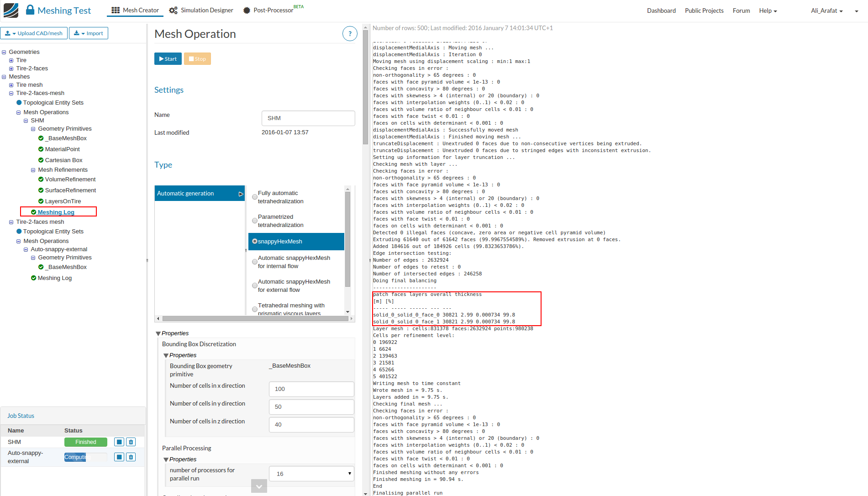Viewport: 868px width, 496px height.
Task: Click the green check icon of _BaseMeshBox under SHM
Action: click(x=41, y=138)
